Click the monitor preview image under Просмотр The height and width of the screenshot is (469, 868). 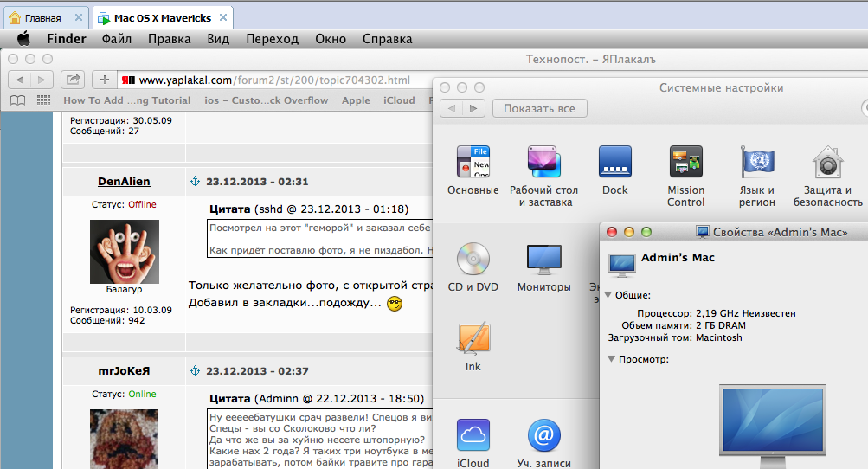pos(773,427)
